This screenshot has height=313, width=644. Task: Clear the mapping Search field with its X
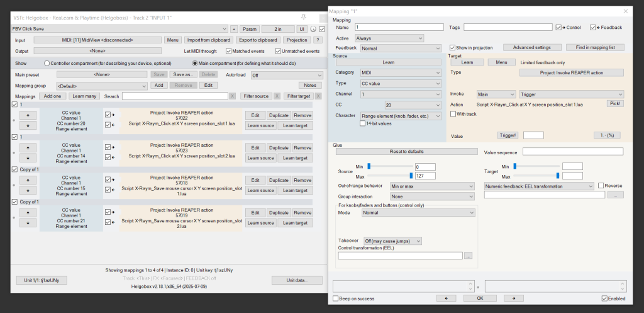click(233, 96)
